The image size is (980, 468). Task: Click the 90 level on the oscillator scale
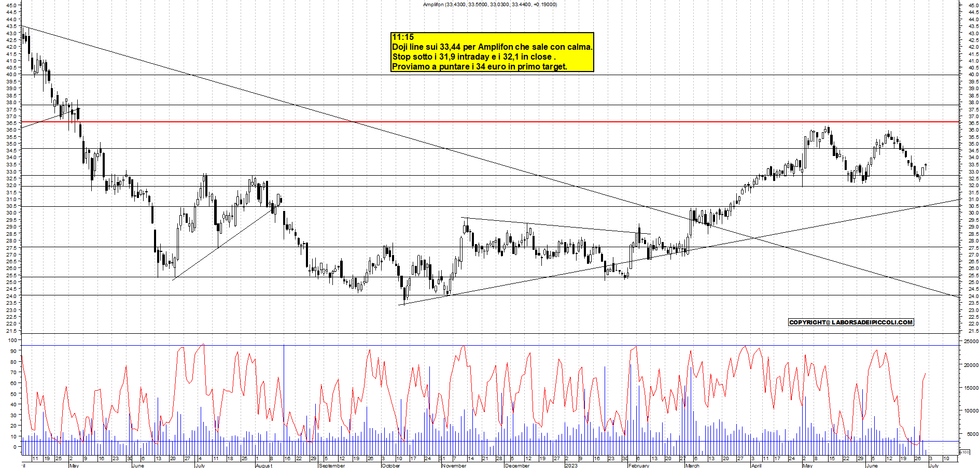13,351
